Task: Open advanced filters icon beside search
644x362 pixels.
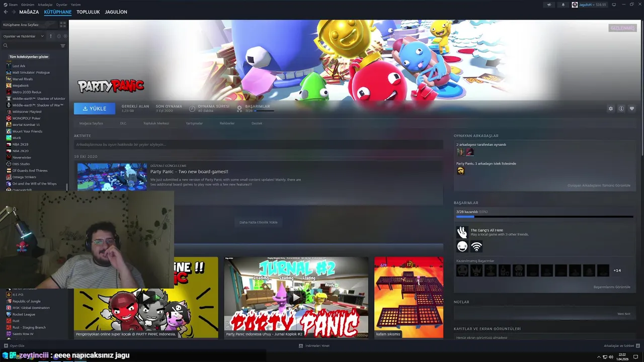Action: click(63, 46)
